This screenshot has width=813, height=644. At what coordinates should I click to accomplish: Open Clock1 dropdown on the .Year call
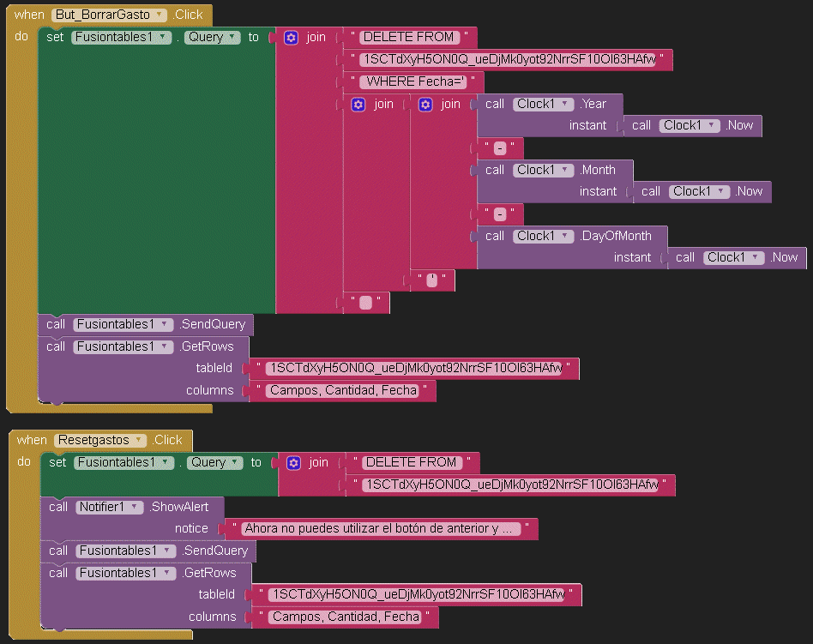(566, 105)
